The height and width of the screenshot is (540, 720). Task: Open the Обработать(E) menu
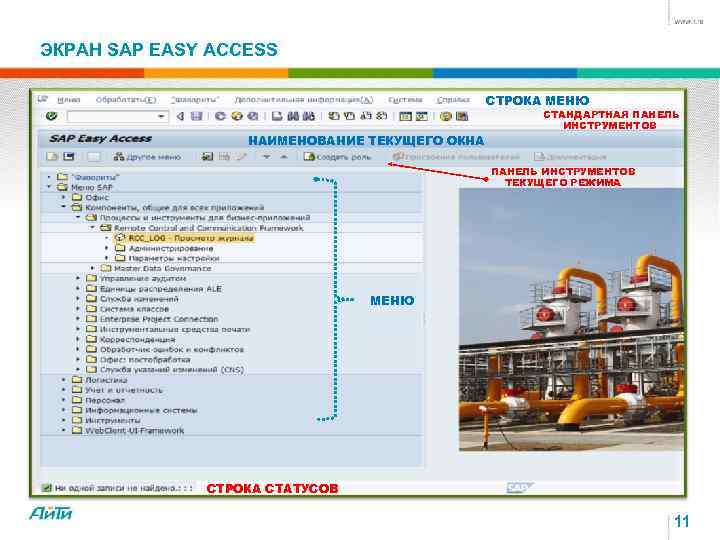126,100
